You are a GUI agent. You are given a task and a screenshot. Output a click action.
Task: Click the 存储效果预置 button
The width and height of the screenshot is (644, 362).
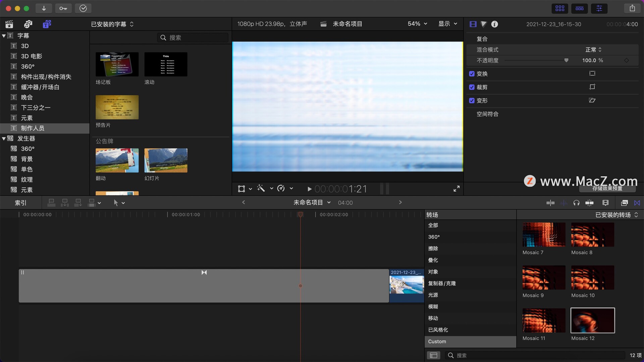[x=607, y=189]
